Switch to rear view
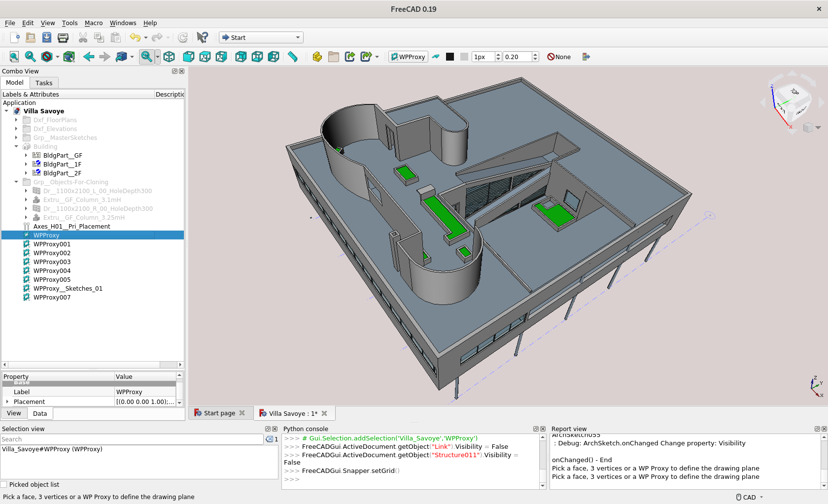This screenshot has height=504, width=828. click(241, 57)
